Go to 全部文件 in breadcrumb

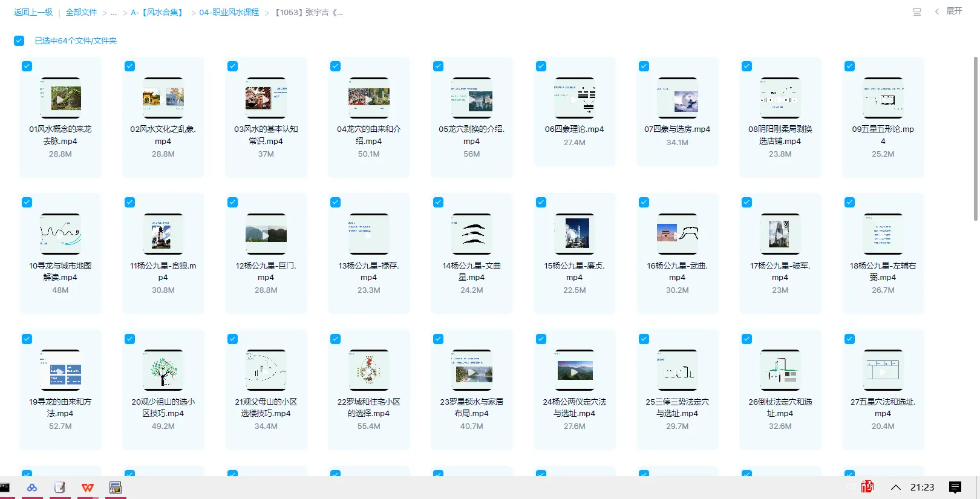coord(81,13)
